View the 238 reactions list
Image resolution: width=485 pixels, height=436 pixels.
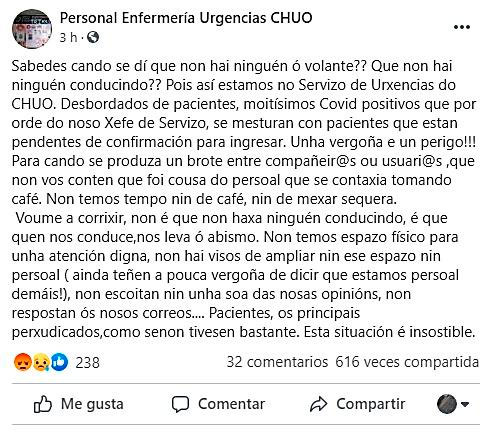click(x=87, y=362)
